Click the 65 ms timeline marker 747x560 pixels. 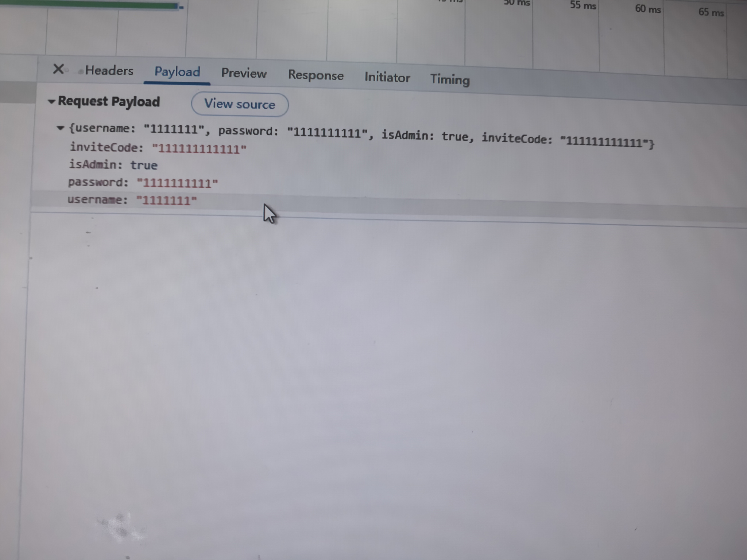(711, 13)
